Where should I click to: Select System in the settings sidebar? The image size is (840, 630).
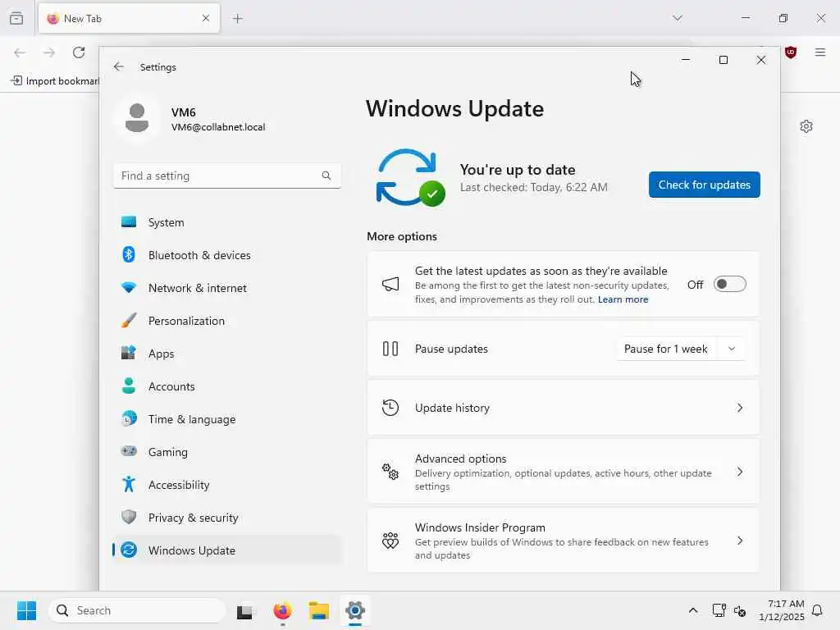pyautogui.click(x=227, y=221)
